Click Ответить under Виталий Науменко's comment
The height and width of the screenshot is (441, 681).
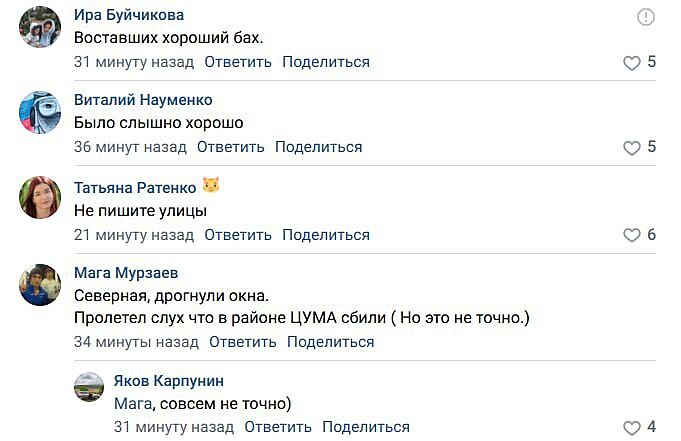pyautogui.click(x=230, y=147)
